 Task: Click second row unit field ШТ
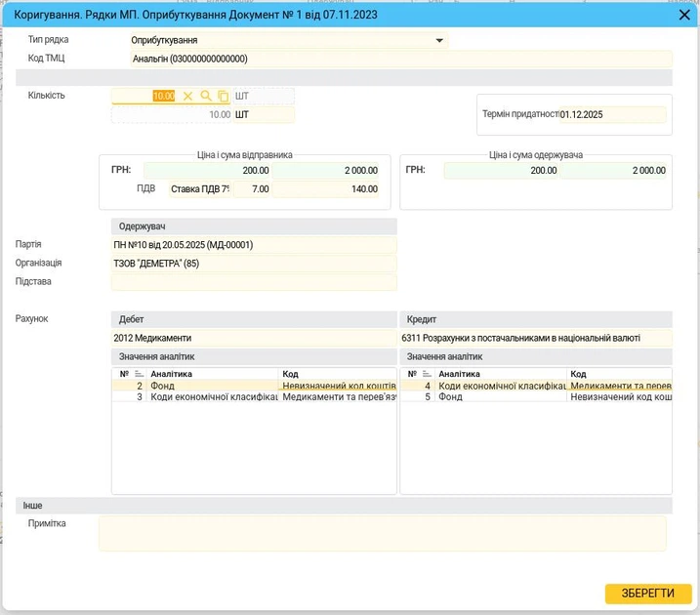click(264, 114)
